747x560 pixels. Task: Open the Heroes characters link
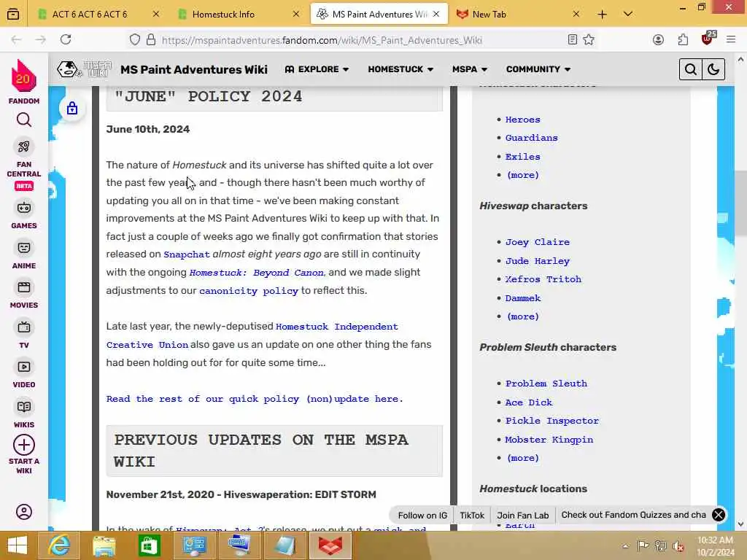click(x=522, y=120)
